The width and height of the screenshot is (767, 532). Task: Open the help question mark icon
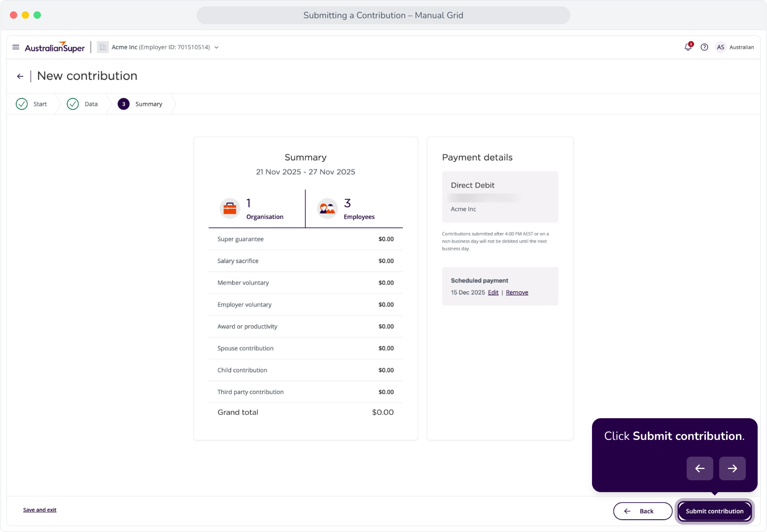pyautogui.click(x=704, y=47)
